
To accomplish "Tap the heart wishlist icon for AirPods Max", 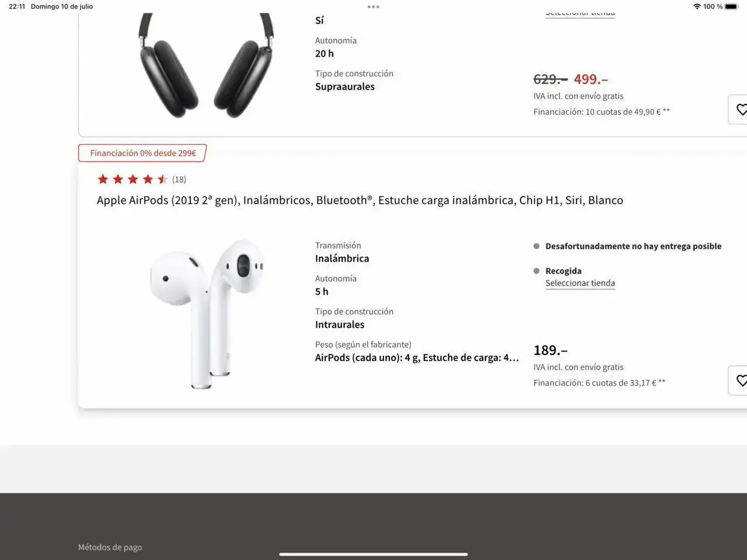I will click(x=741, y=109).
